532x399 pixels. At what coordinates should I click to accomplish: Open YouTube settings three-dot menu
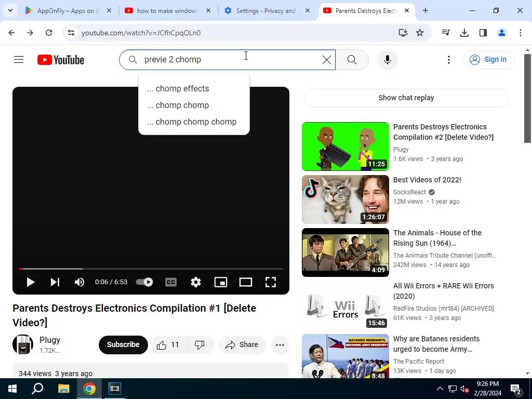coord(448,60)
